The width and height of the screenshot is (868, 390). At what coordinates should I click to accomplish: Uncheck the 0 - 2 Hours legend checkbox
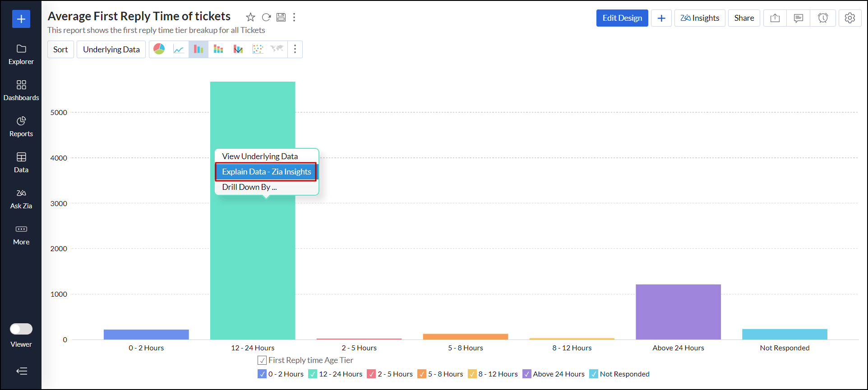(x=262, y=374)
